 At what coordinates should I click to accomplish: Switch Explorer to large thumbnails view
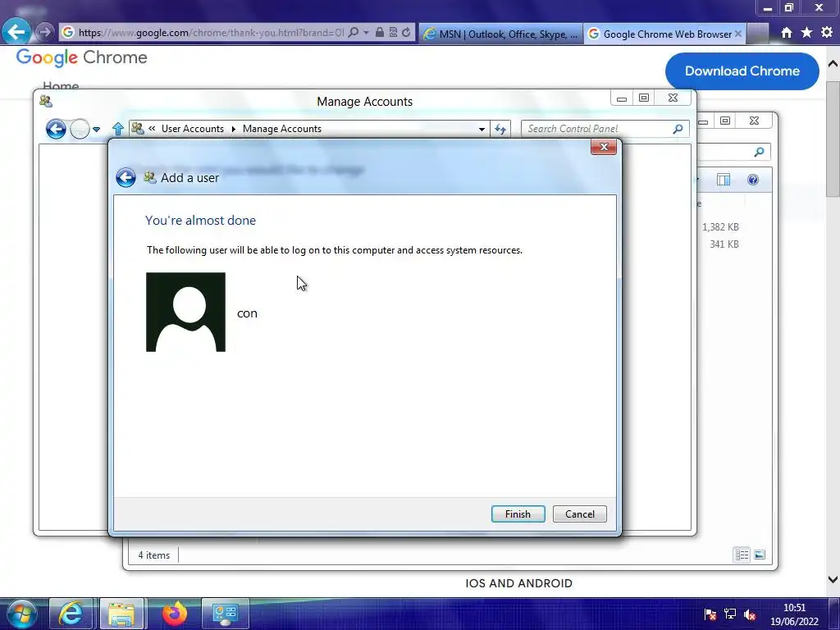point(760,555)
